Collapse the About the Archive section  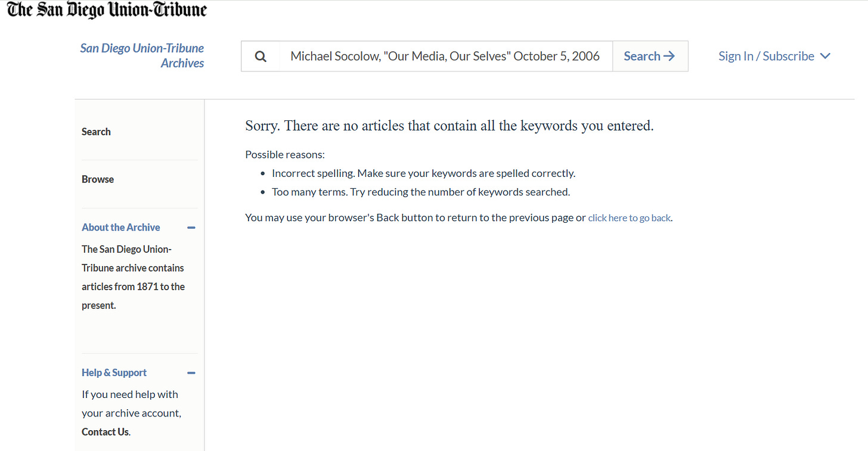point(191,228)
